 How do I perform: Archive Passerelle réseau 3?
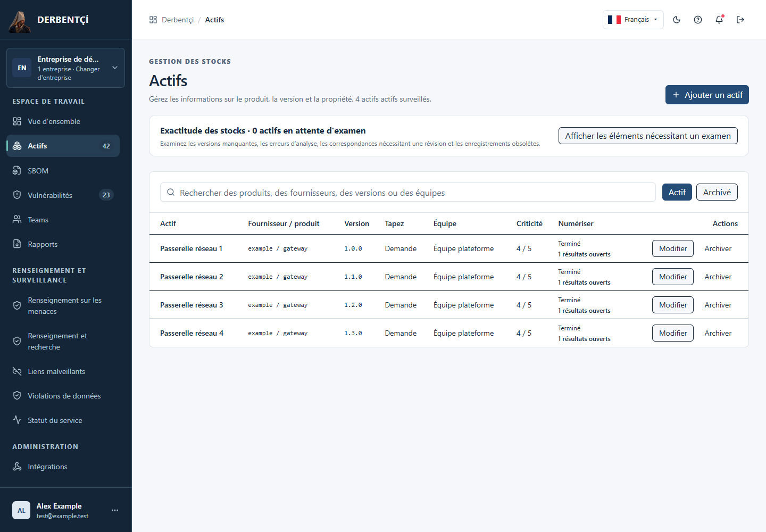tap(718, 305)
